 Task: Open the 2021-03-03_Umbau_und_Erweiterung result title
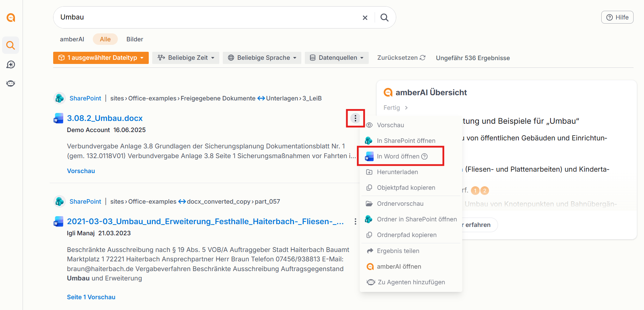click(205, 221)
